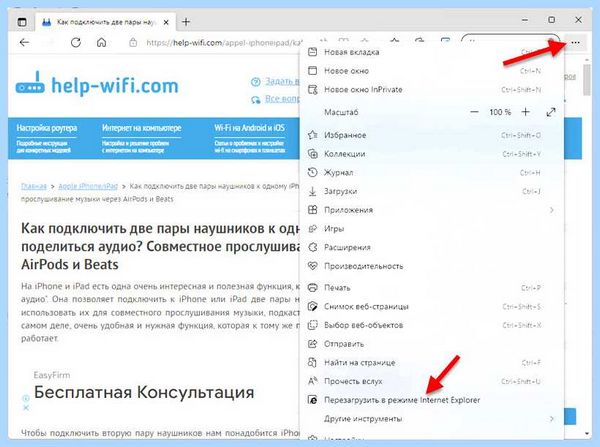
Task: Expand the Приложения submenu
Action: pyautogui.click(x=432, y=210)
